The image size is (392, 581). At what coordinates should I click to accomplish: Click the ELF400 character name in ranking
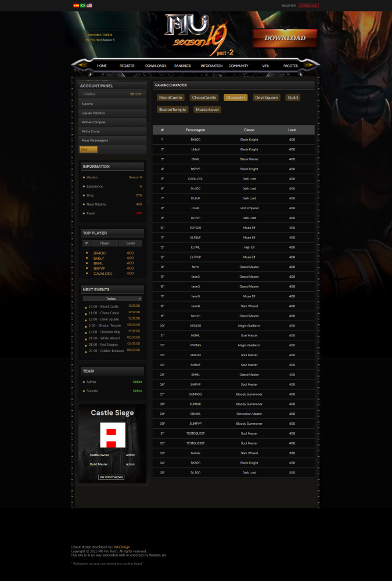tap(196, 228)
